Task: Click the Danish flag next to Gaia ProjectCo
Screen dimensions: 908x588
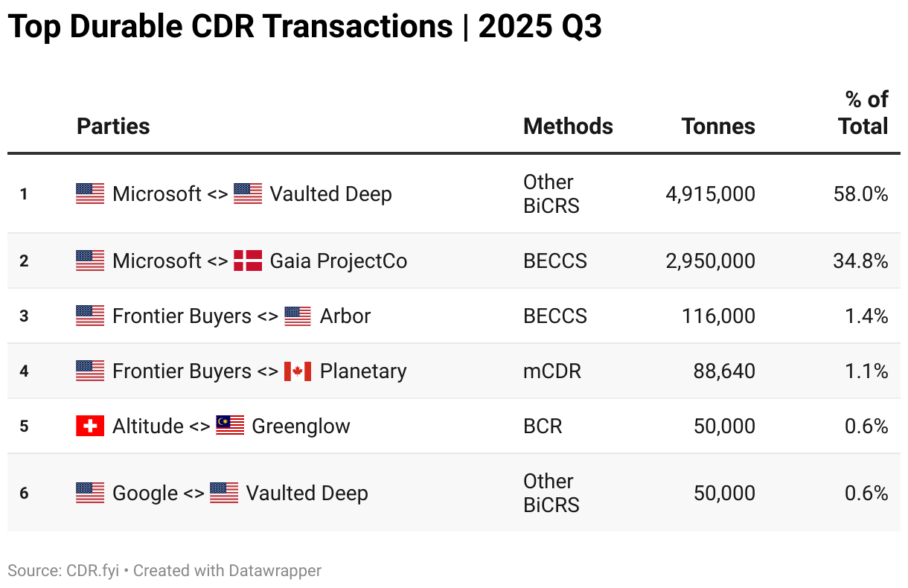Action: [248, 261]
